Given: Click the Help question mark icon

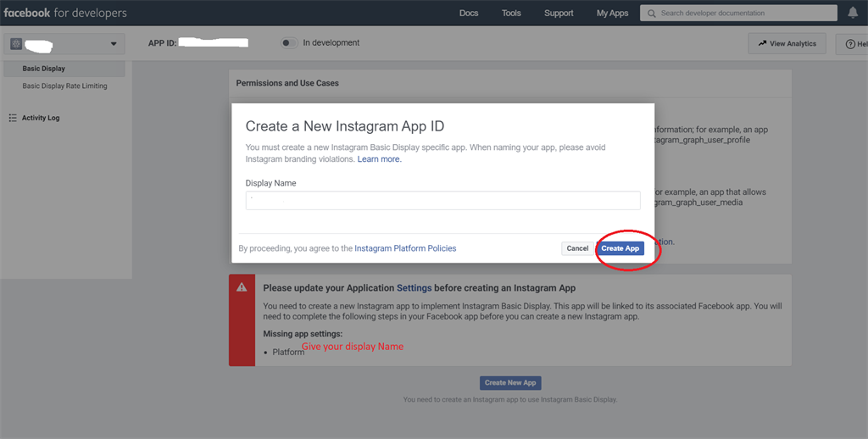Looking at the screenshot, I should (x=850, y=44).
